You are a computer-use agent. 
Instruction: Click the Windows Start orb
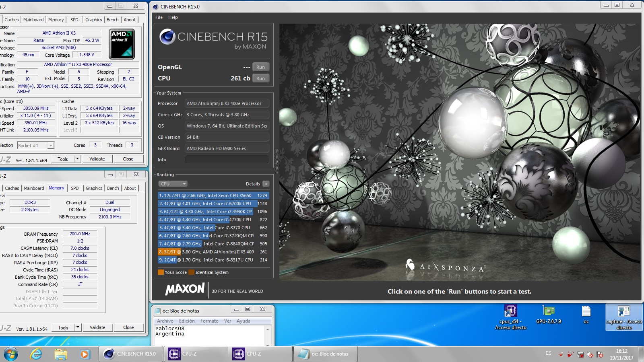[x=11, y=354]
